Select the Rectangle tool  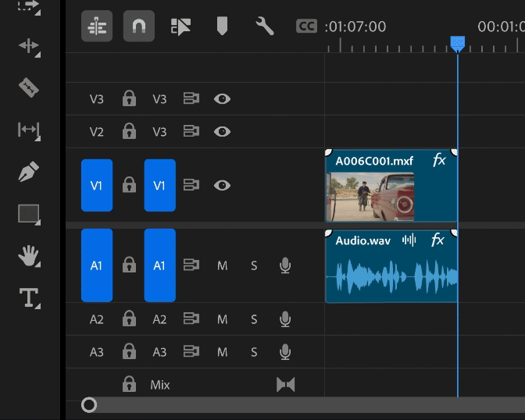(29, 213)
